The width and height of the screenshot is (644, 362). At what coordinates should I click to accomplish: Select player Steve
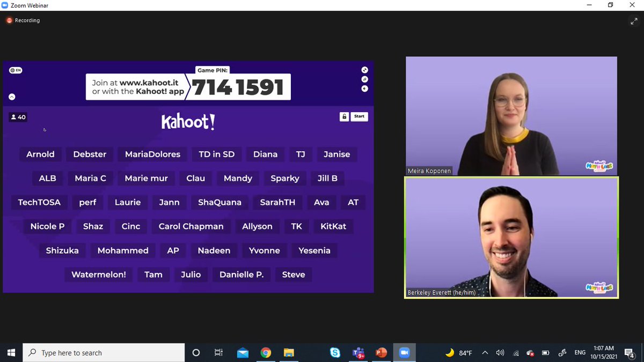294,275
